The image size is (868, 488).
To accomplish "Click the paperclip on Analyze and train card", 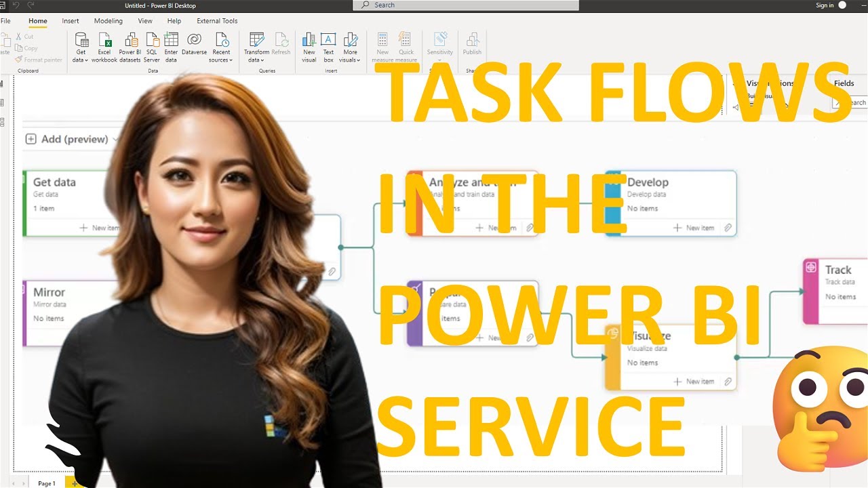I will point(530,228).
